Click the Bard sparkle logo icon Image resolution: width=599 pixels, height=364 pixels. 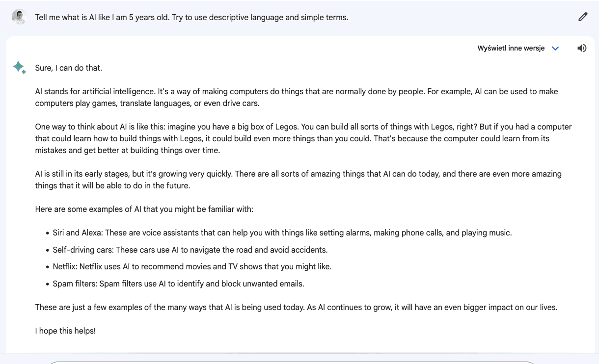click(20, 68)
